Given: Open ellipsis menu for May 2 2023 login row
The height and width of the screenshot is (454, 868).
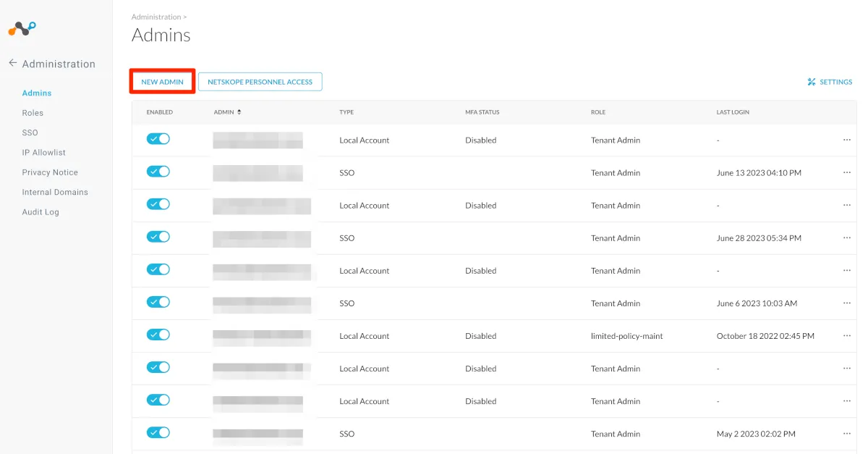Looking at the screenshot, I should pyautogui.click(x=847, y=434).
